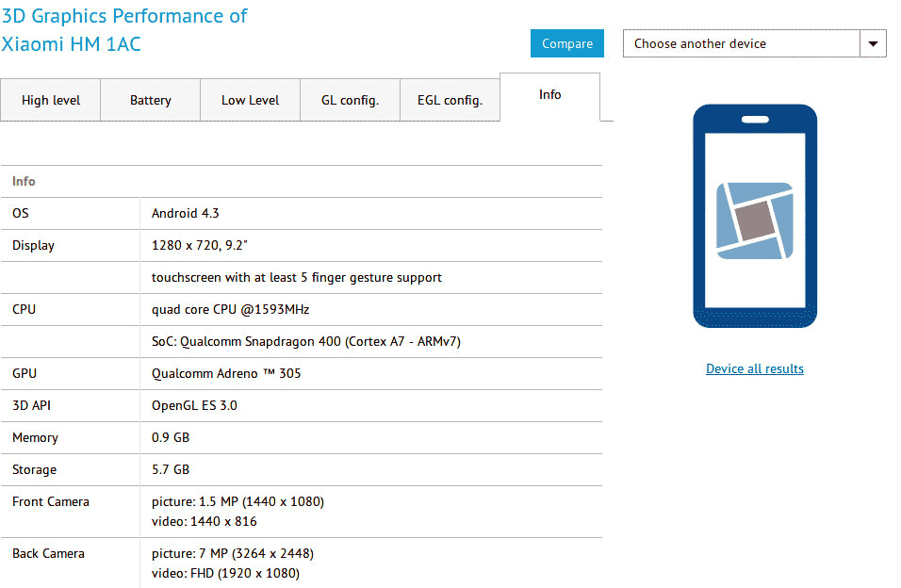Viewport: 901px width, 588px height.
Task: Click the Info section header in table
Action: pos(25,181)
